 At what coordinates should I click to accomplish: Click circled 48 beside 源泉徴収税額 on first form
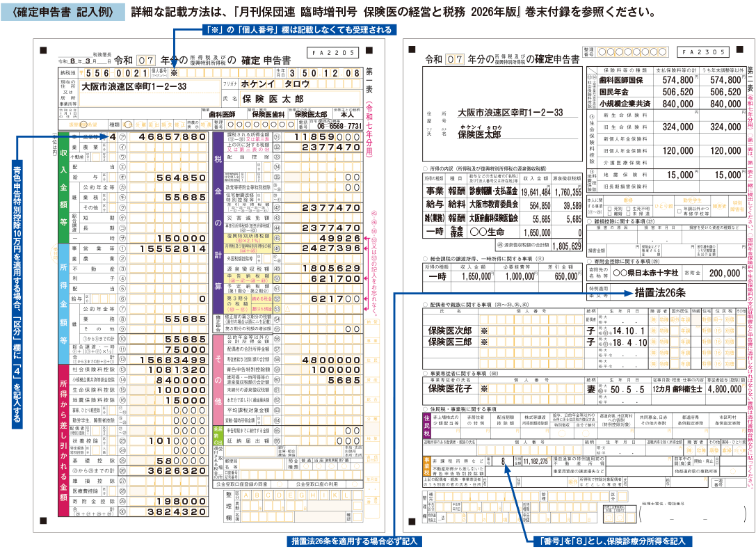tap(277, 267)
